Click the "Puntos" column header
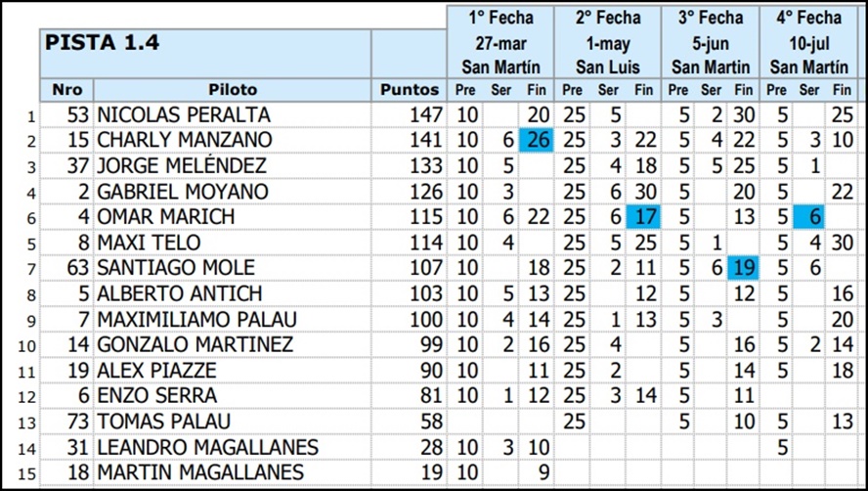The width and height of the screenshot is (868, 491). pos(410,90)
